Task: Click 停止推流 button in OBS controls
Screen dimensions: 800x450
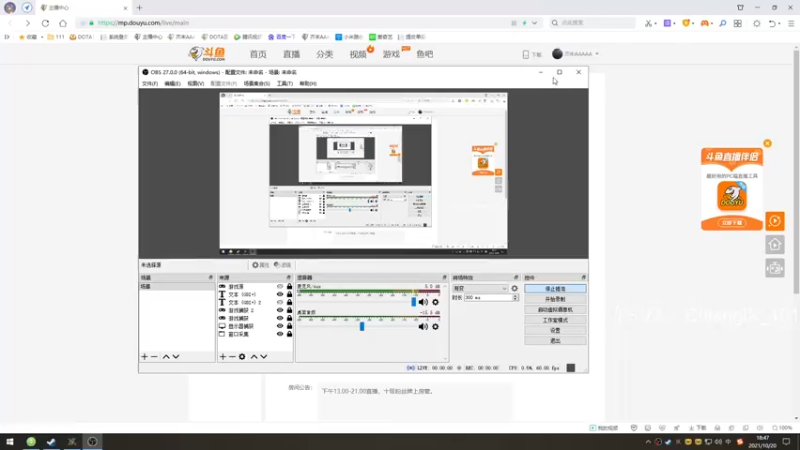Action: click(555, 289)
